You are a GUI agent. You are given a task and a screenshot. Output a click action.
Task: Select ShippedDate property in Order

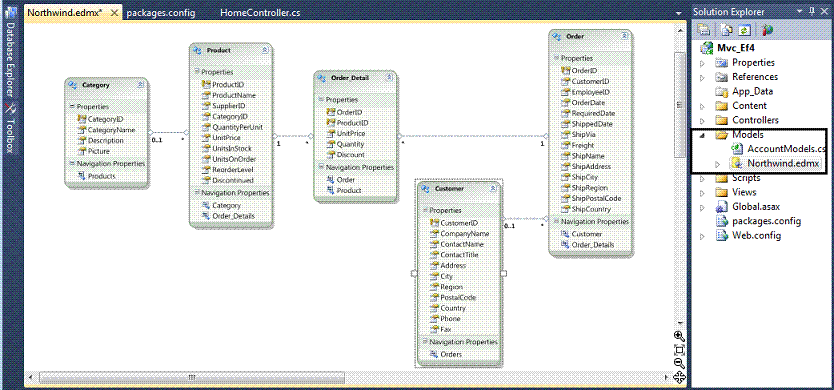coord(592,124)
